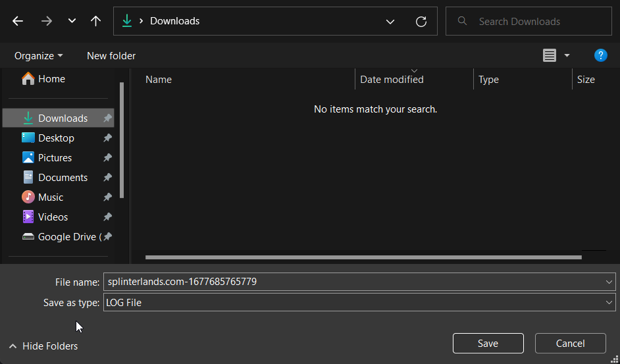Click the Home house icon
The width and height of the screenshot is (620, 364).
28,78
